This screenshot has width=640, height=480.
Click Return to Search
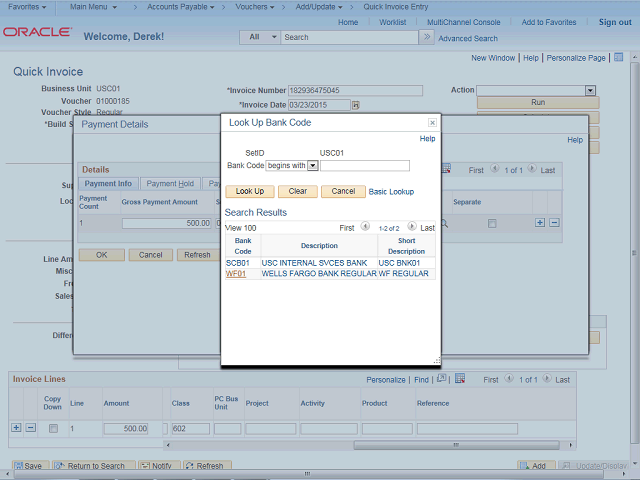pyautogui.click(x=94, y=466)
